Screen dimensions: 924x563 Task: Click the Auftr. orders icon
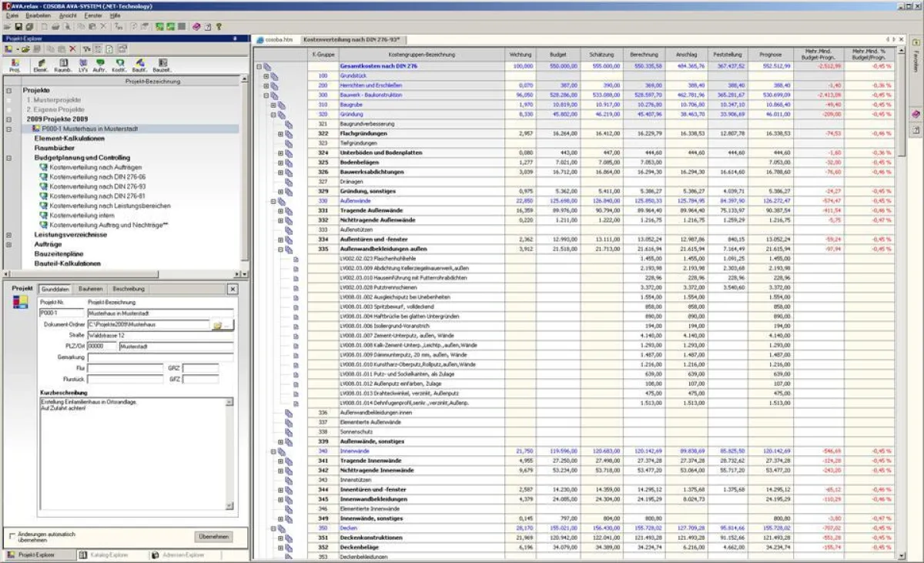pyautogui.click(x=100, y=65)
